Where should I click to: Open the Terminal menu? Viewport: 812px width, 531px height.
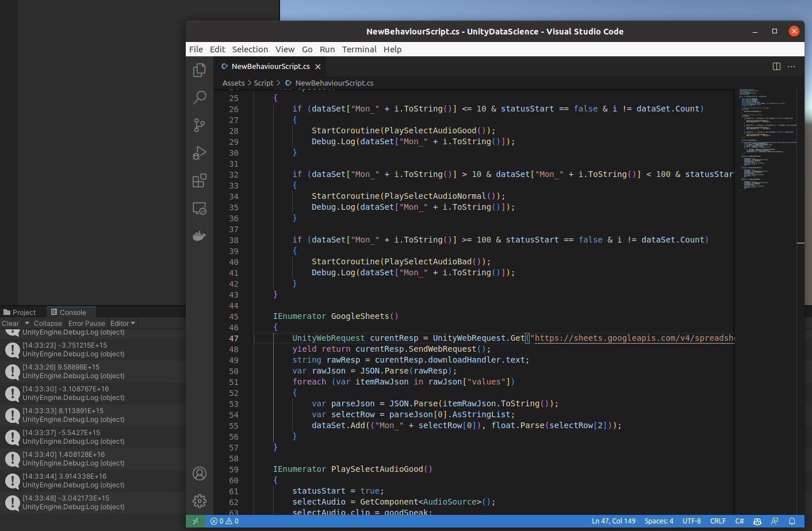click(359, 49)
